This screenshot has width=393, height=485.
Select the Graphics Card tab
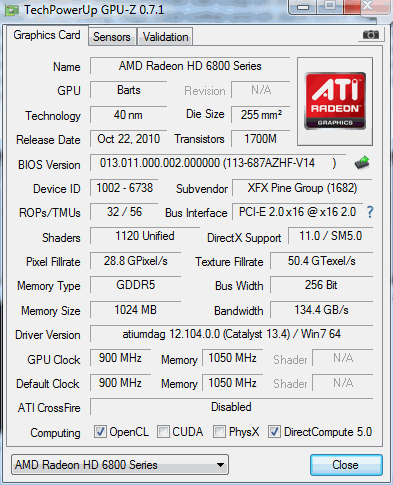[x=47, y=35]
